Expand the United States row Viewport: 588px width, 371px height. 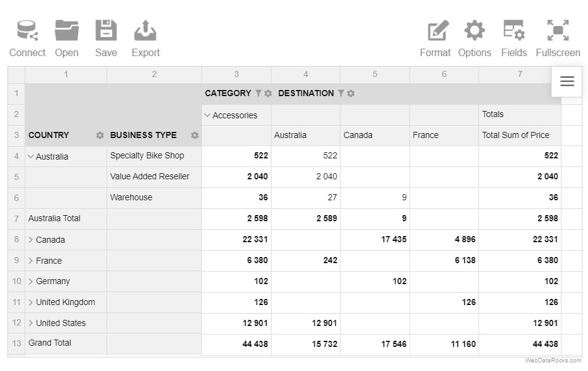point(31,323)
